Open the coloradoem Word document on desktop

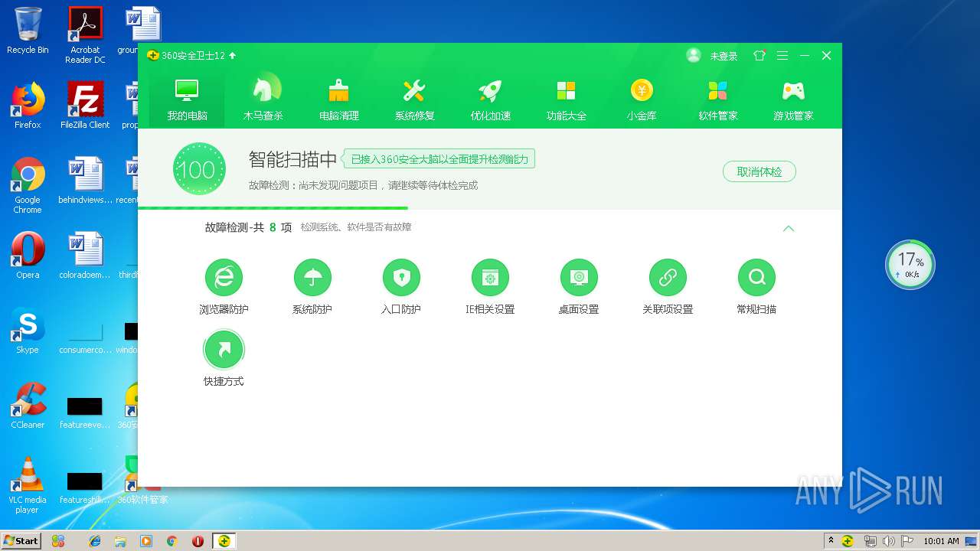pos(85,256)
